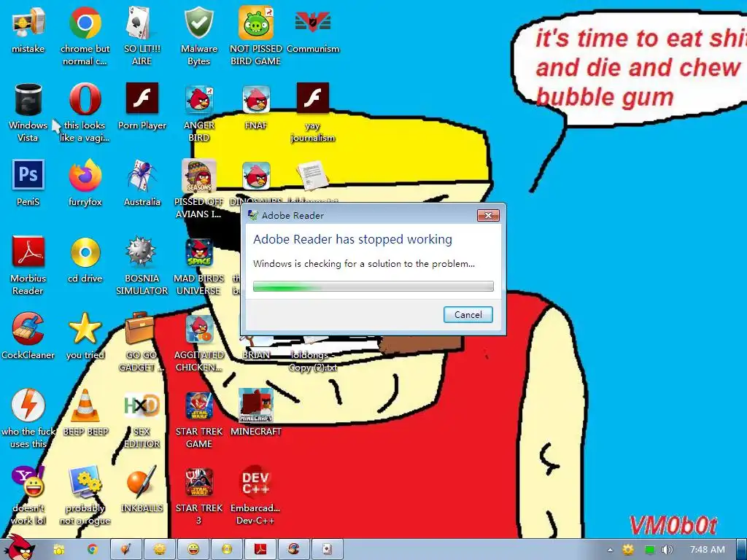Click the 7:48 AM taskbar clock
This screenshot has width=747, height=560.
click(x=707, y=550)
